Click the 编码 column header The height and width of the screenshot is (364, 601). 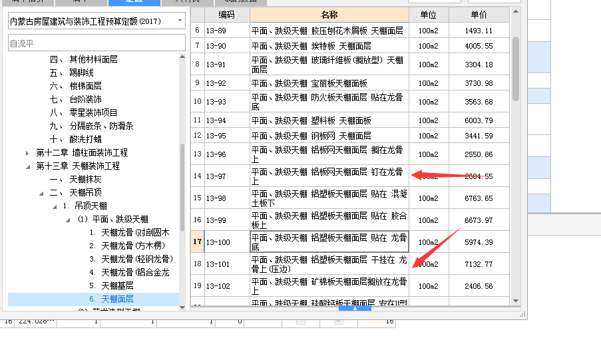tap(227, 15)
